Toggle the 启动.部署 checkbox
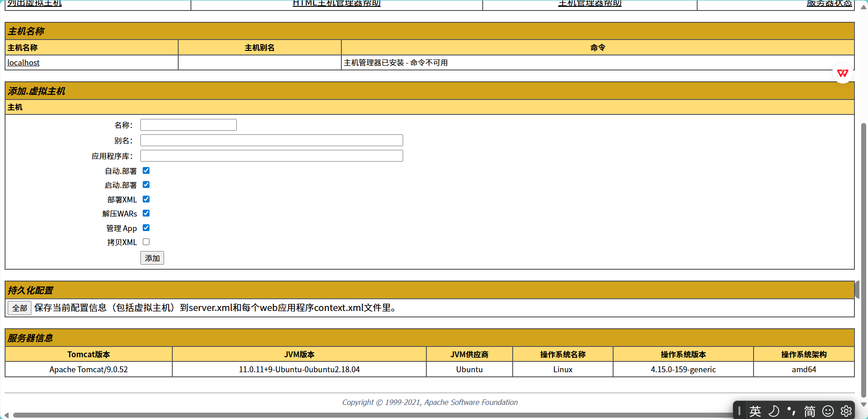The width and height of the screenshot is (868, 419). pos(146,185)
